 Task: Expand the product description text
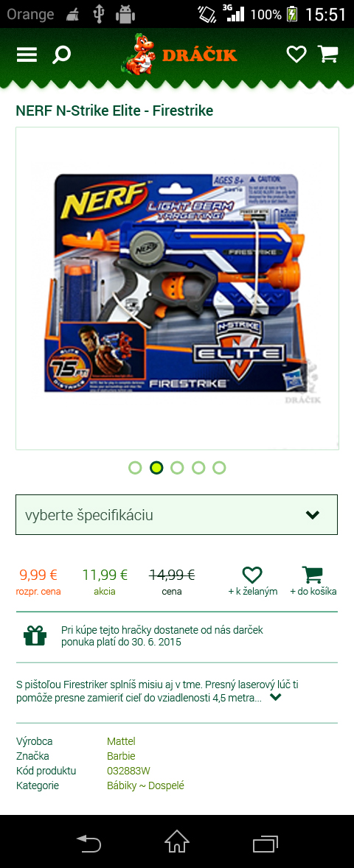pyautogui.click(x=275, y=698)
